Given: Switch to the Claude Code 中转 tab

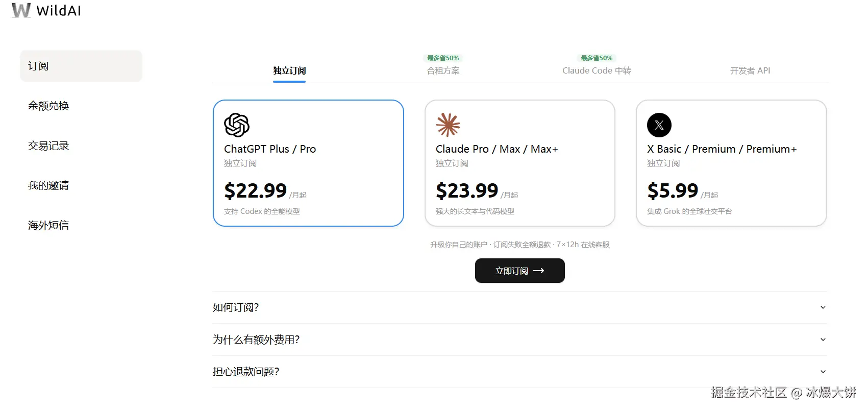Looking at the screenshot, I should (x=597, y=70).
